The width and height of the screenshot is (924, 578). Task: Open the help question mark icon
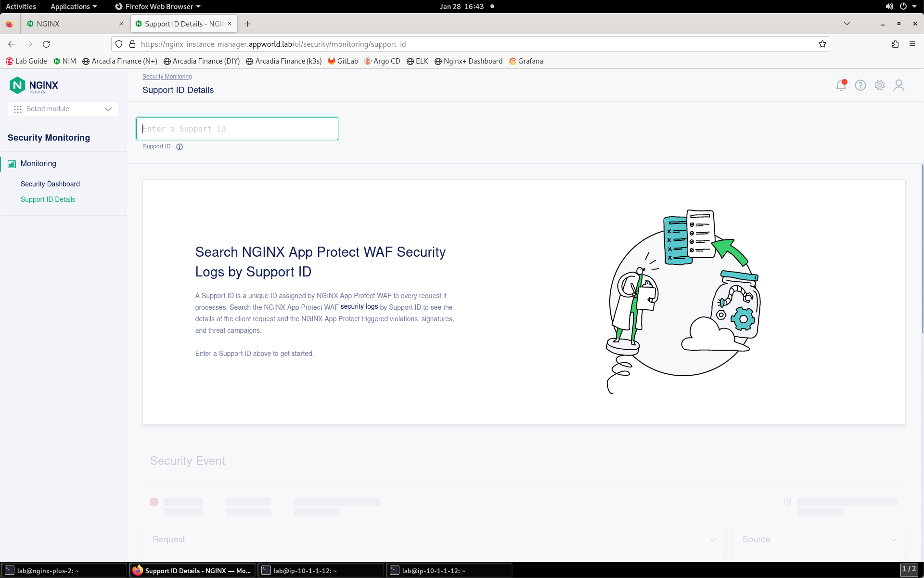(860, 85)
